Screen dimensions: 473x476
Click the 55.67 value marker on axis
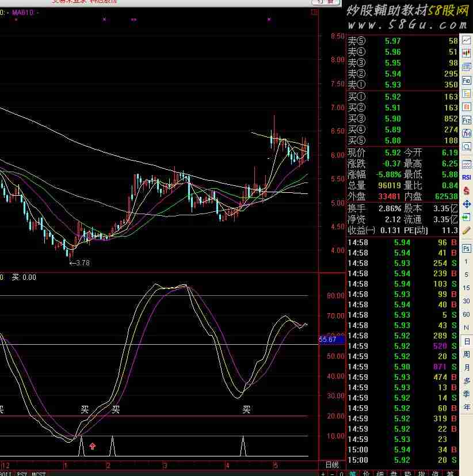pyautogui.click(x=331, y=340)
